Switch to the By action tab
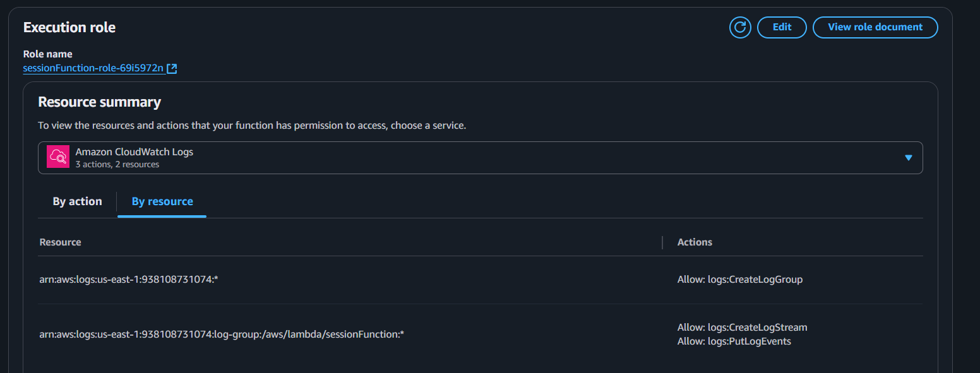Screen dimensions: 980x373 (x=77, y=201)
